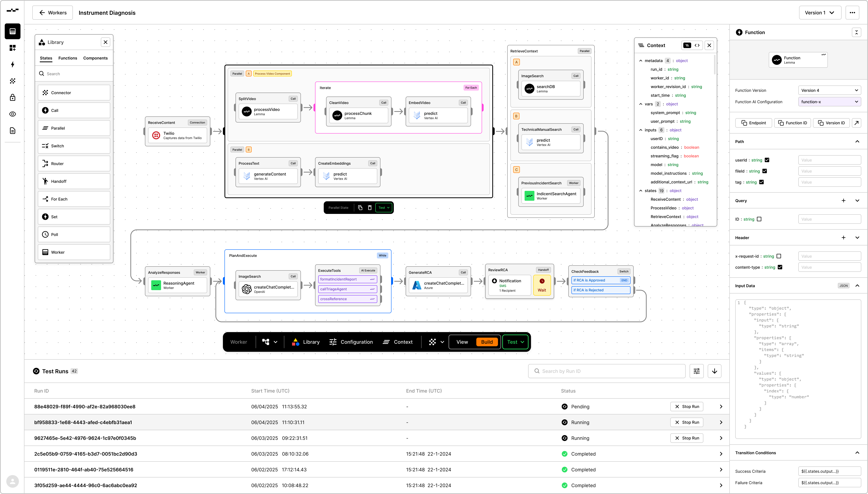Screen dimensions: 868x494
Task: Open the filter icon beside Run ID search
Action: tap(696, 371)
